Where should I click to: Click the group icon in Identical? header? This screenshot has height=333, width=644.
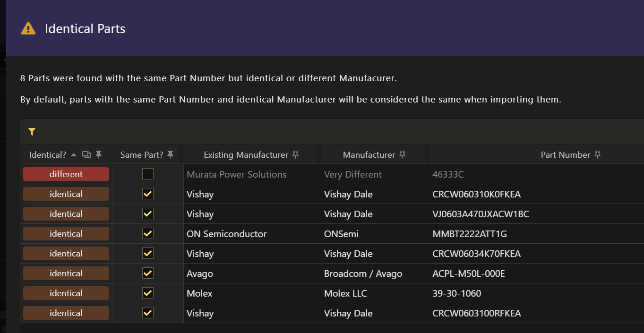click(86, 154)
